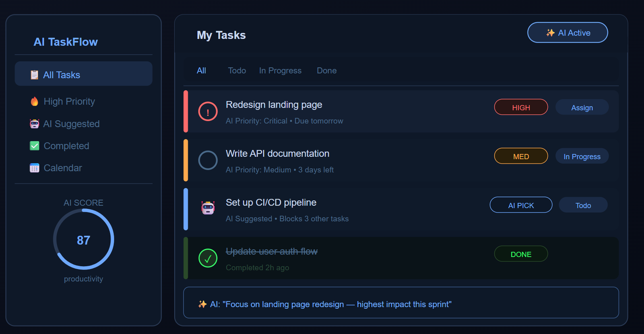This screenshot has height=334, width=644.
Task: Click the robot icon beside AI Suggested
Action: tap(35, 124)
